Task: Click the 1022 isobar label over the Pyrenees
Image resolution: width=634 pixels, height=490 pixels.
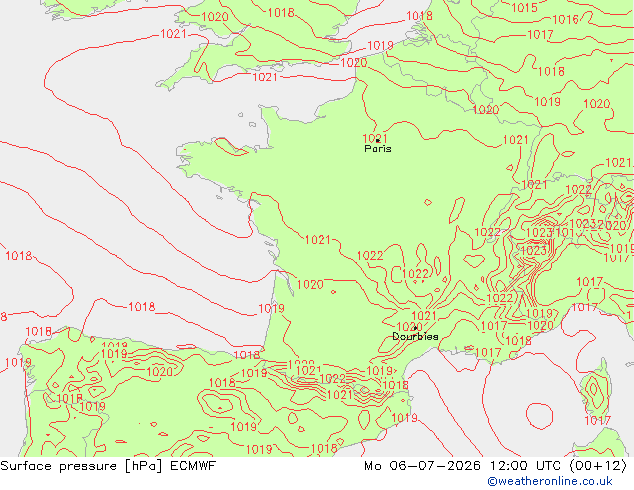Action: [x=332, y=379]
